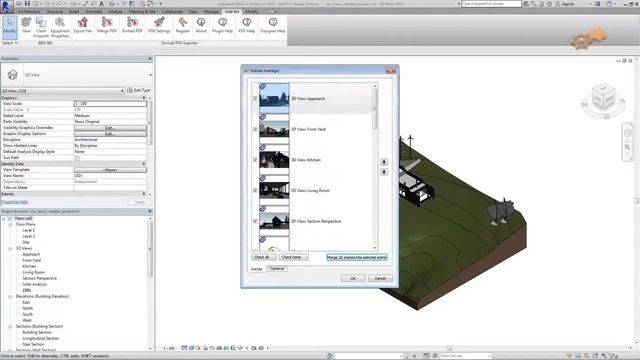The height and width of the screenshot is (360, 640).
Task: Click Merge 3D scenes into selected scene
Action: click(x=357, y=257)
